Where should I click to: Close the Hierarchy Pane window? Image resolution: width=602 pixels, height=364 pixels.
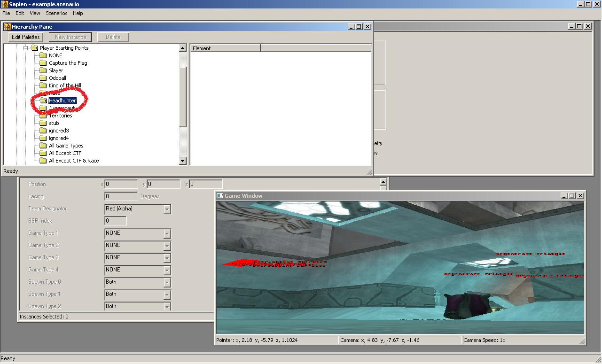pyautogui.click(x=367, y=27)
